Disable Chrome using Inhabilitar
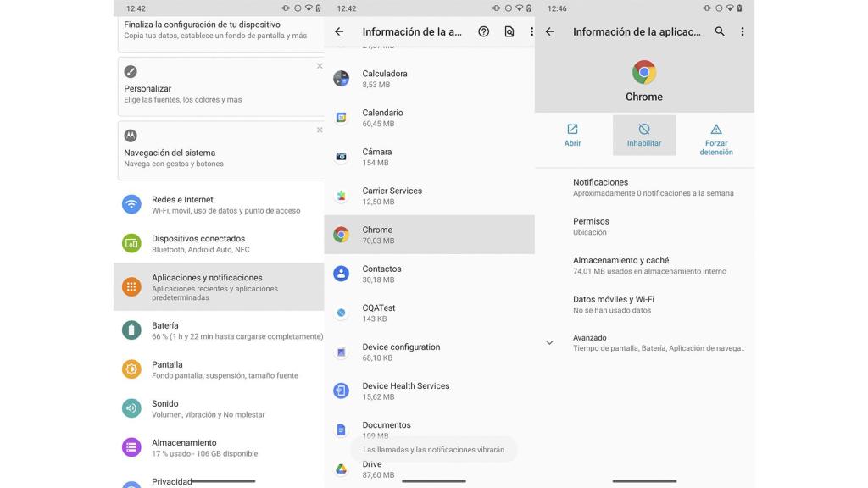 [x=644, y=134]
